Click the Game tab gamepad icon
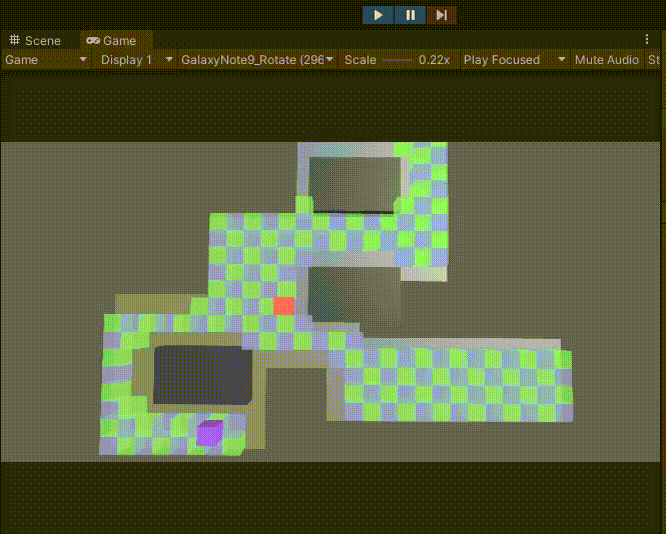The height and width of the screenshot is (534, 666). pyautogui.click(x=93, y=40)
